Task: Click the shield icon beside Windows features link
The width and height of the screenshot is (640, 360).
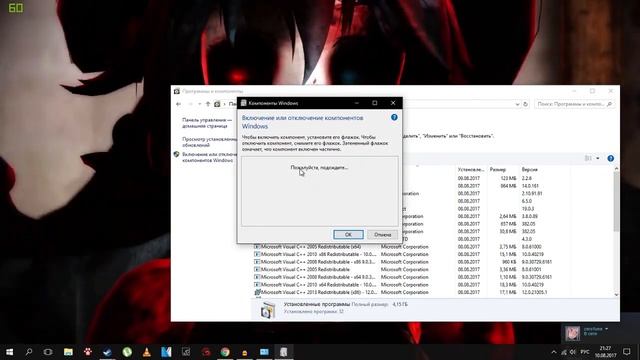Action: click(176, 154)
